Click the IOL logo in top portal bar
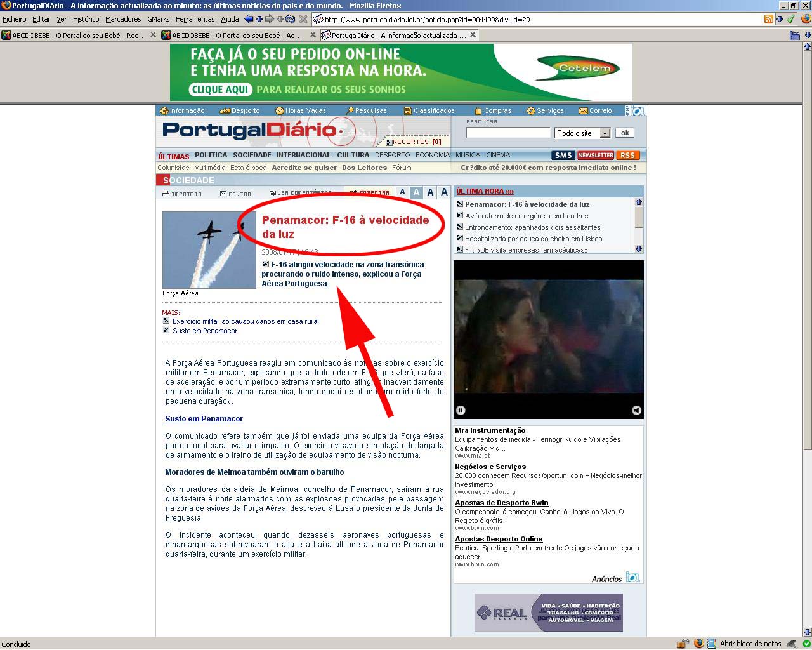Screen dimensions: 812x650 click(636, 110)
